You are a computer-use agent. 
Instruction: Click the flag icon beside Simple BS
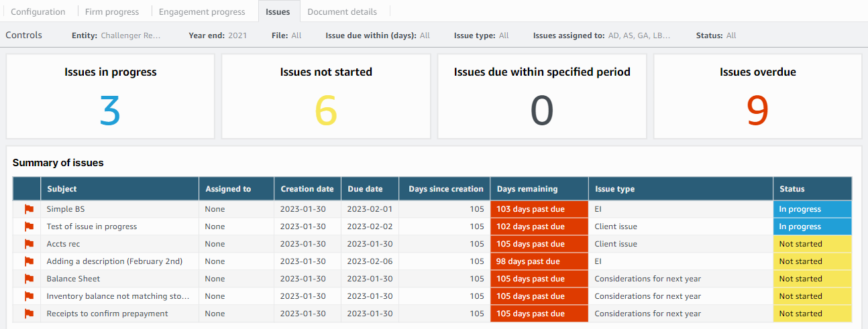pos(29,209)
